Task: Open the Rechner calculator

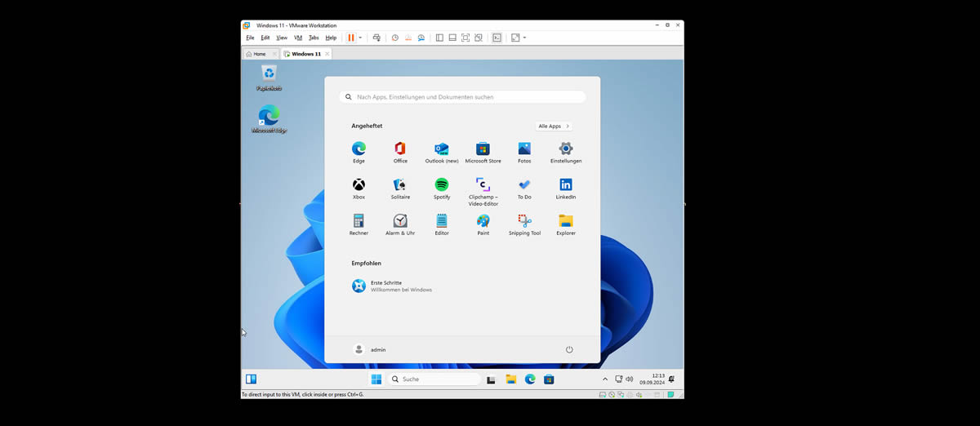Action: 359,224
